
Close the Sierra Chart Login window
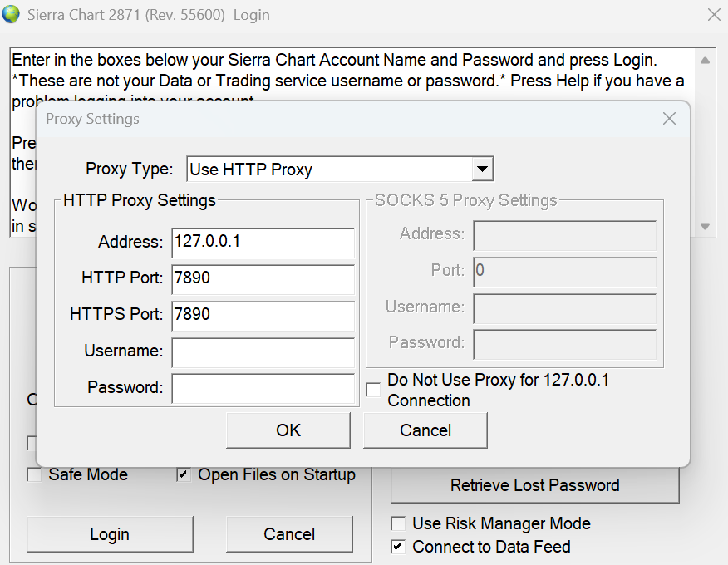point(713,15)
